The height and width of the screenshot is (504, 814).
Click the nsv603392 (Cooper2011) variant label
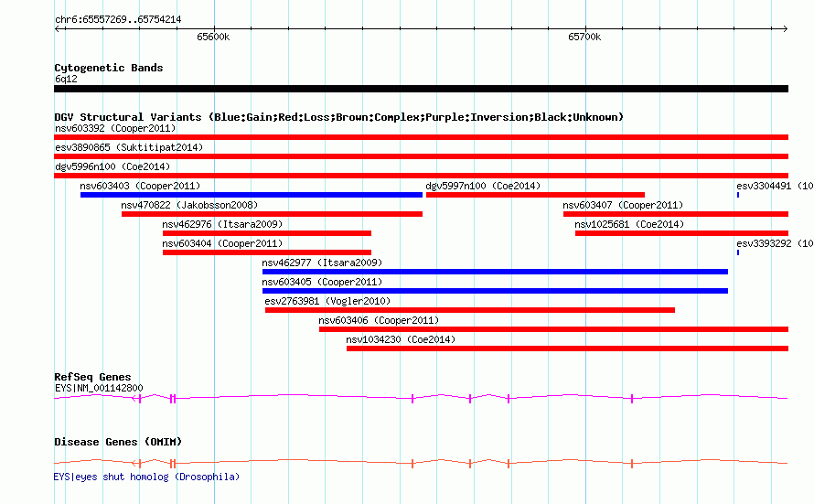click(115, 128)
